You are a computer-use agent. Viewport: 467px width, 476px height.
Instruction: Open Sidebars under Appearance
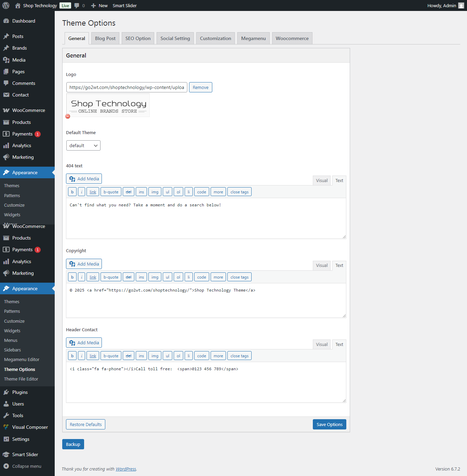coord(12,350)
